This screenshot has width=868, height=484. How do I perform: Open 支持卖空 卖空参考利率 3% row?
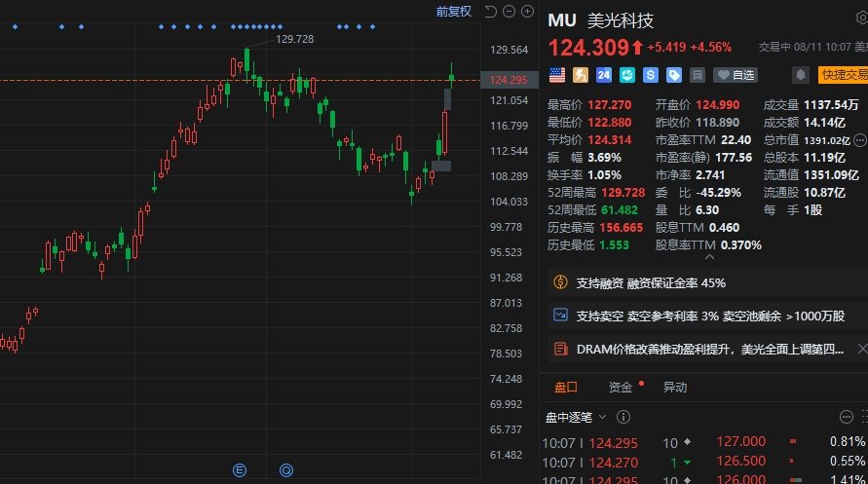point(708,316)
